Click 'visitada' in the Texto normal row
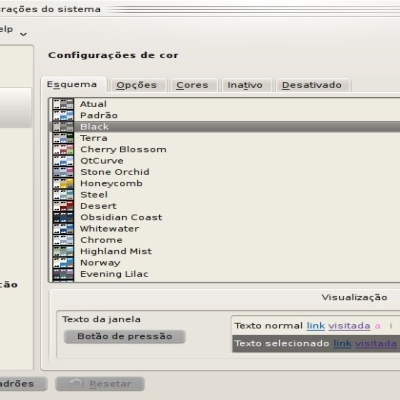The image size is (400, 400). pos(349,326)
